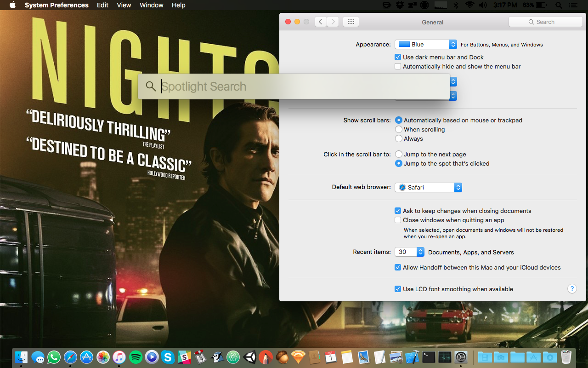Go forward in System Preferences
The height and width of the screenshot is (368, 588).
click(333, 22)
